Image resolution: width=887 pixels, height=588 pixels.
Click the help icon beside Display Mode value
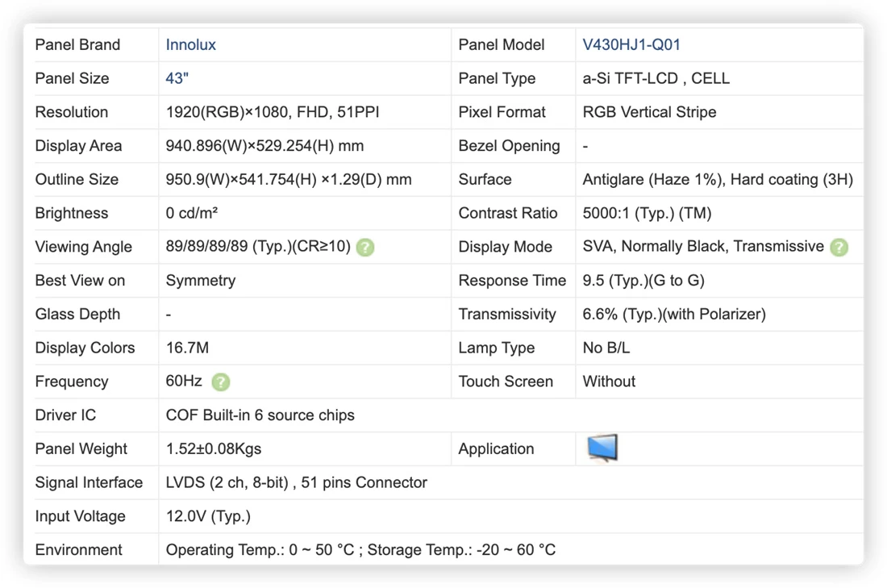pos(839,248)
